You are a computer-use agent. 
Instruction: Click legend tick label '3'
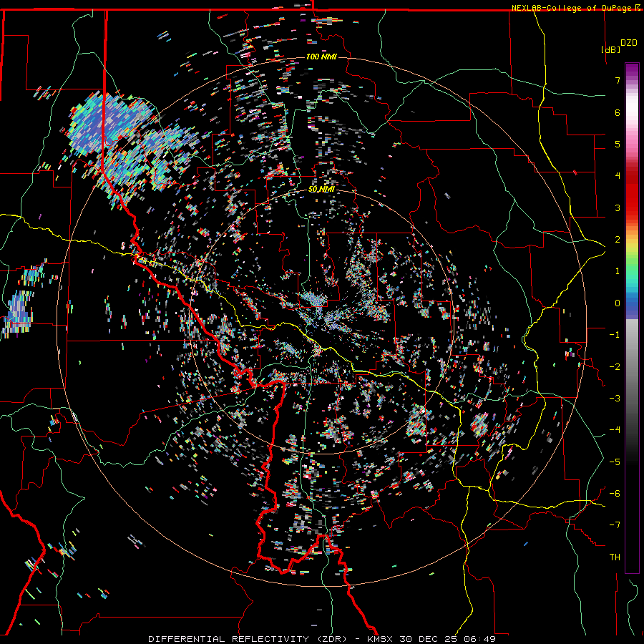point(618,208)
